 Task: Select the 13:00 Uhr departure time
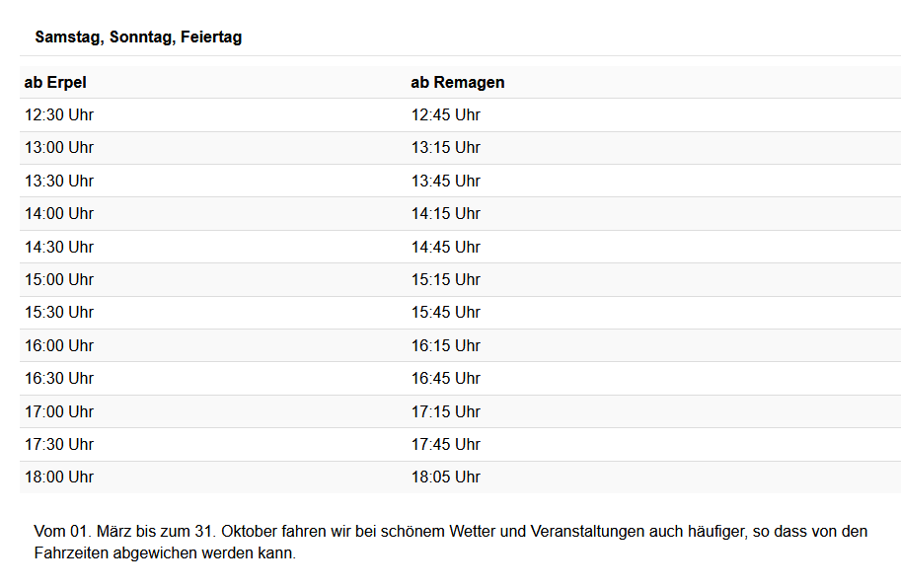[59, 148]
